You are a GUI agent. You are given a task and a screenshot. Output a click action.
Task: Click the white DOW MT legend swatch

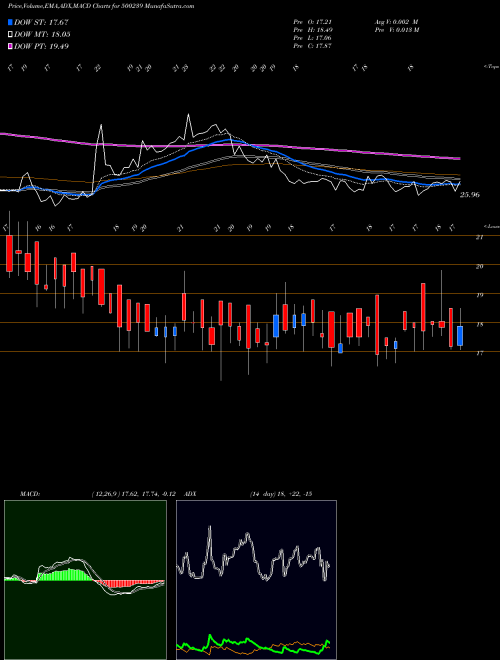[10, 35]
